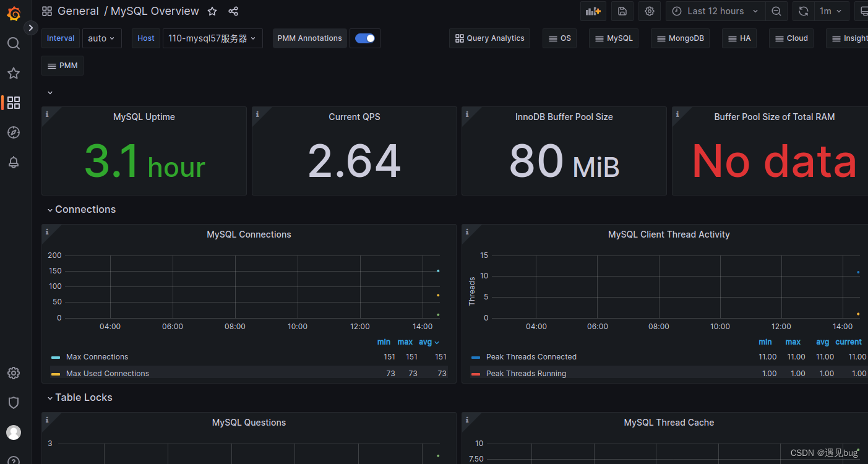Screen dimensions: 868x464
Task: Zoom out the time range
Action: point(776,11)
